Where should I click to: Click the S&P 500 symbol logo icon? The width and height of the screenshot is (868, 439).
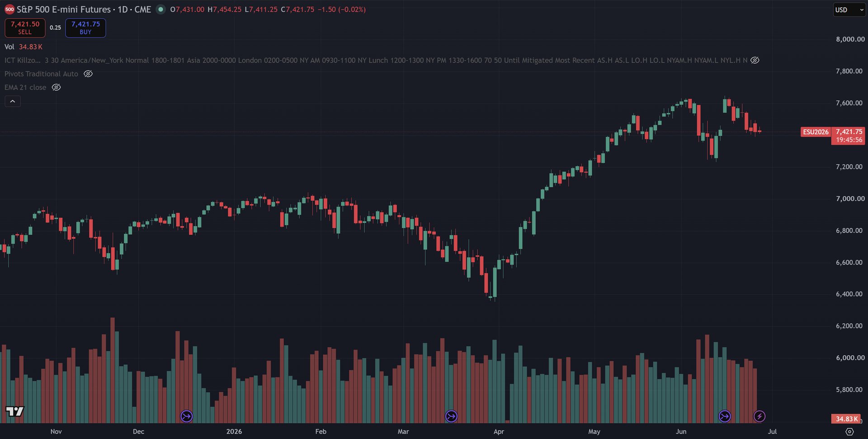(x=9, y=9)
